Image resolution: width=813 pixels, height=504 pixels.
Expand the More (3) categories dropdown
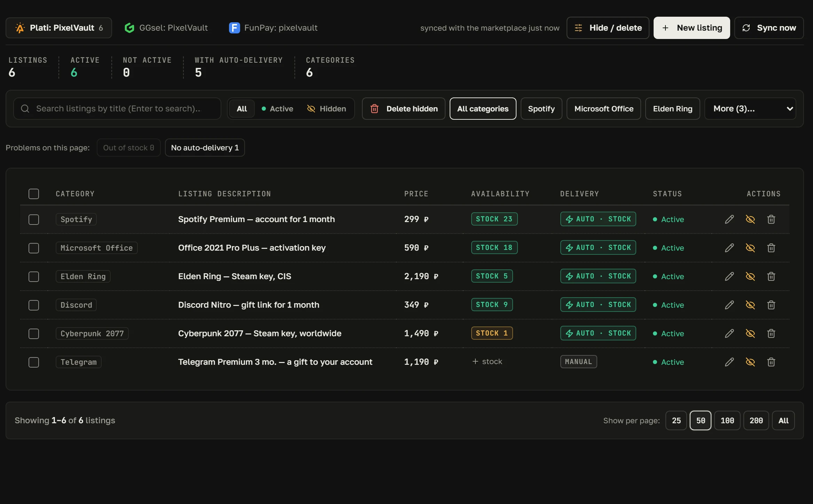tap(750, 109)
